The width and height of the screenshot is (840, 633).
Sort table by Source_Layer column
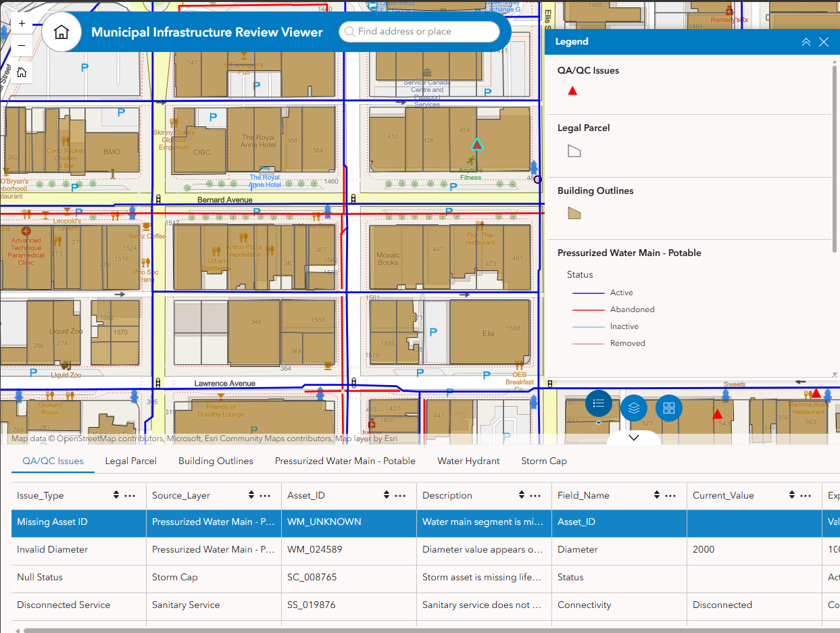tap(251, 495)
